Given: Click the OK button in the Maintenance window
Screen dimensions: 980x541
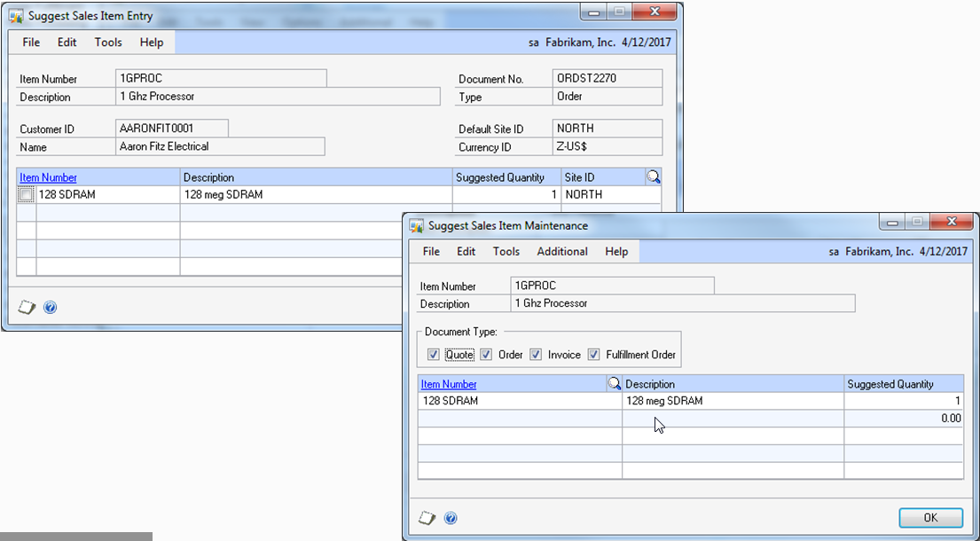Looking at the screenshot, I should (x=930, y=518).
